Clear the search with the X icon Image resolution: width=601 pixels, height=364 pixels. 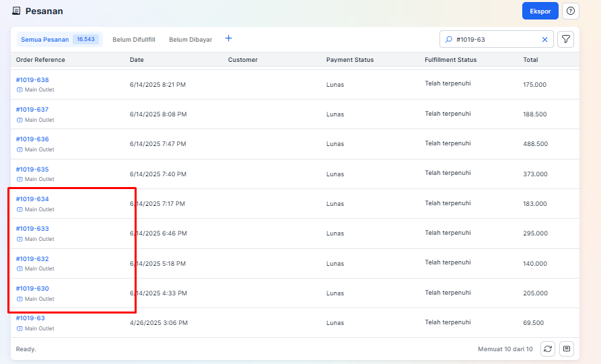pos(544,40)
